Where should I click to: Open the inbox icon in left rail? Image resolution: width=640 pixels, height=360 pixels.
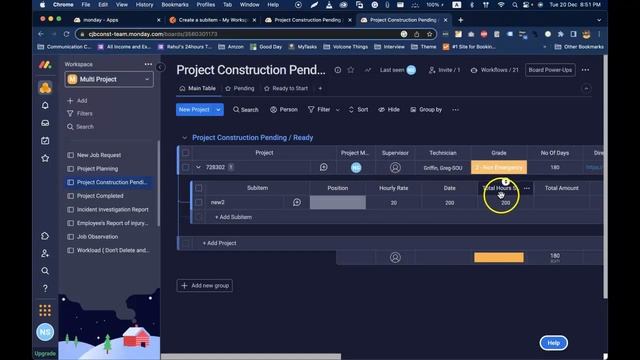click(45, 123)
